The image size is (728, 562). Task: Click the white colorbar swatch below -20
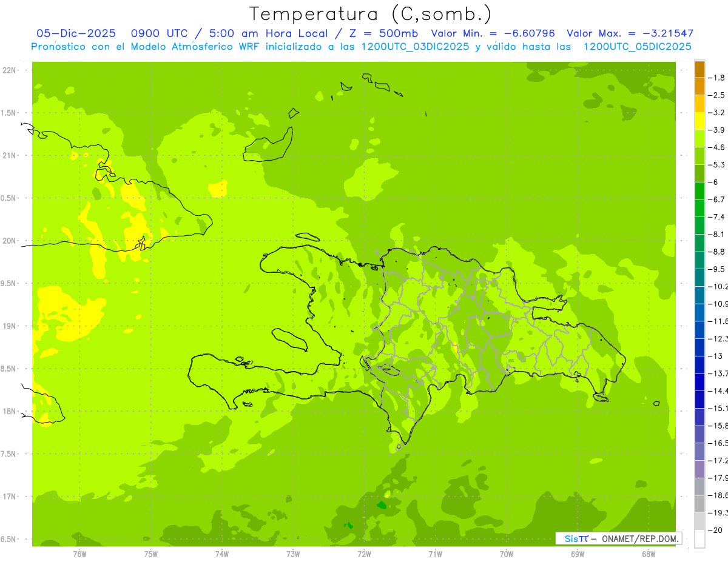699,538
